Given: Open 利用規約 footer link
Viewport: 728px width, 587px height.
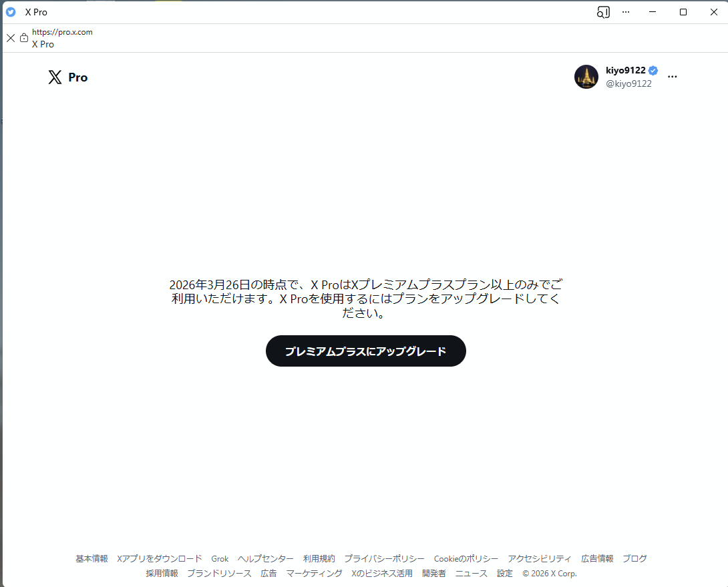Looking at the screenshot, I should (319, 559).
